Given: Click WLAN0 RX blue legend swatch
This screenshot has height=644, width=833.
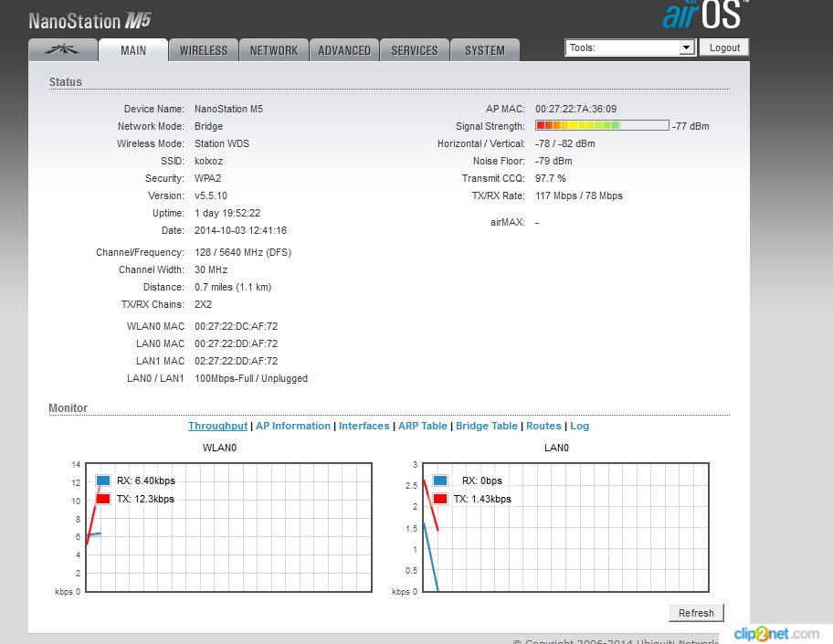Looking at the screenshot, I should point(103,480).
